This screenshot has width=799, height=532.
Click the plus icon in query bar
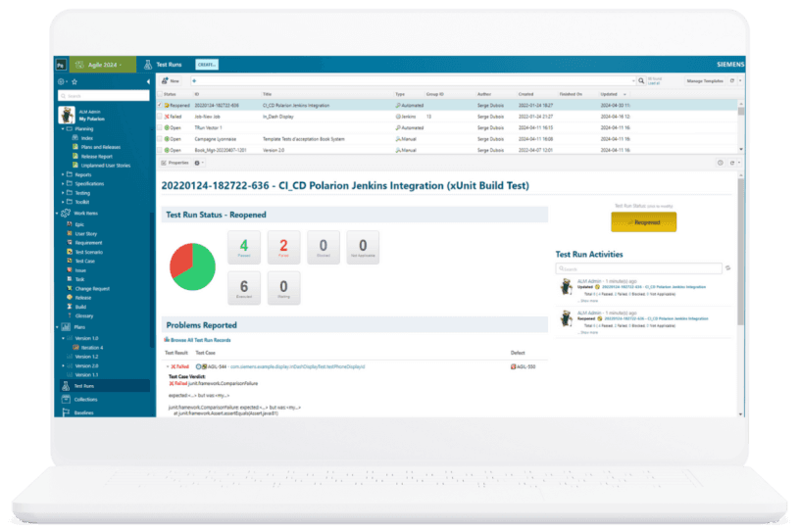[x=194, y=81]
